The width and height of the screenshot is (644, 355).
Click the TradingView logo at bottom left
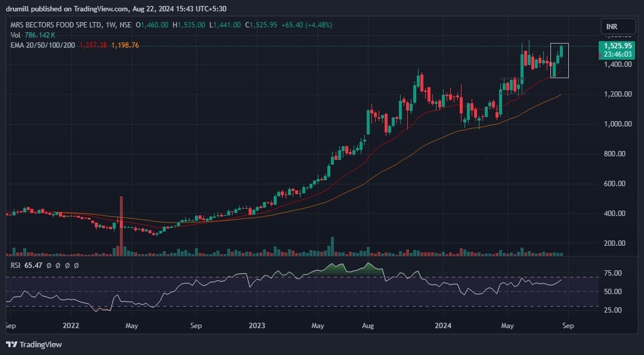[x=33, y=344]
